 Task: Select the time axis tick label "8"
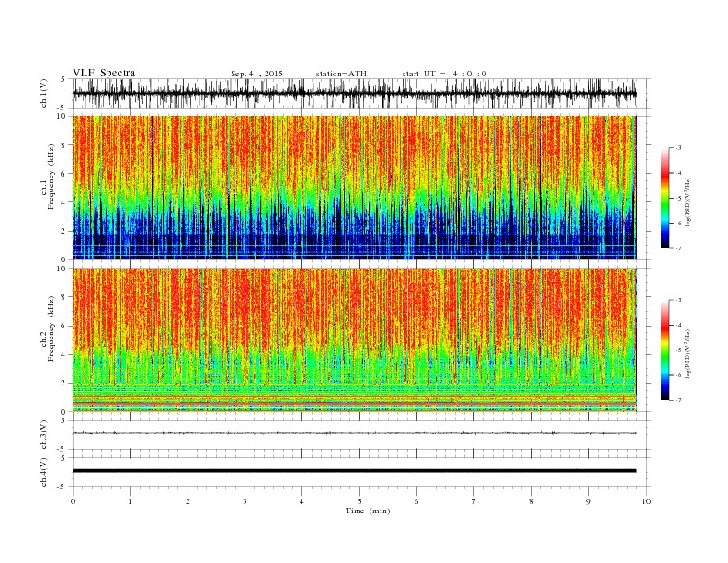click(x=531, y=501)
